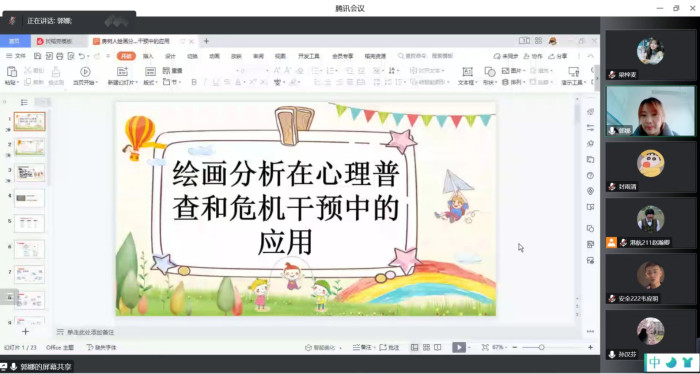
Task: Click the 分享 share button
Action: pos(558,56)
